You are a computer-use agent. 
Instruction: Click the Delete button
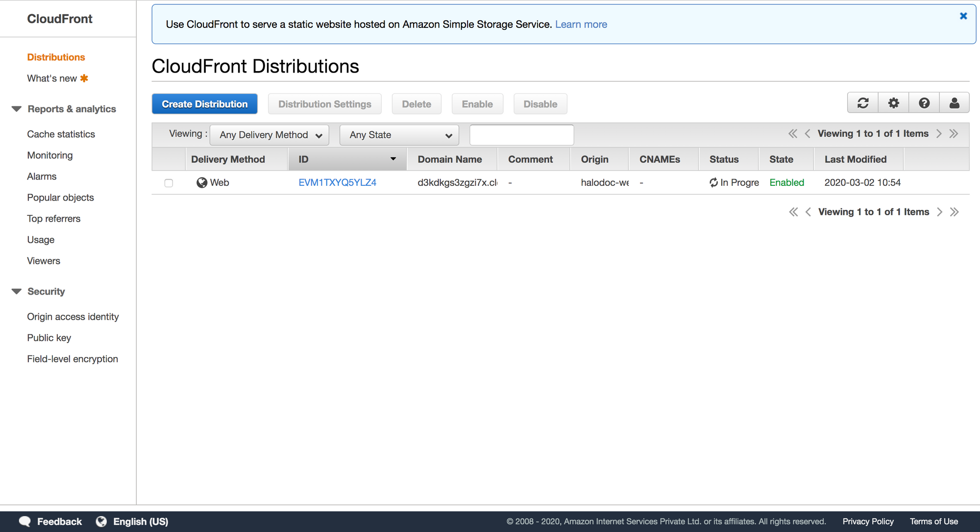coord(416,104)
